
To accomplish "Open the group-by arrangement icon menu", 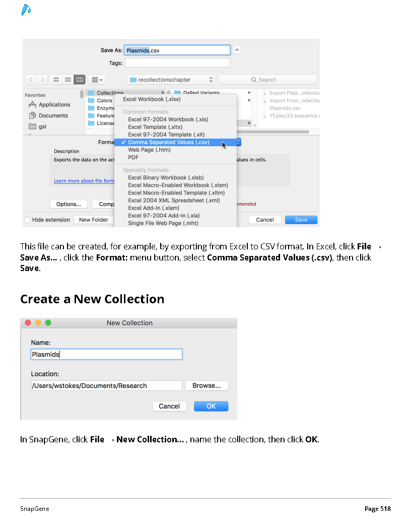I will (x=97, y=80).
